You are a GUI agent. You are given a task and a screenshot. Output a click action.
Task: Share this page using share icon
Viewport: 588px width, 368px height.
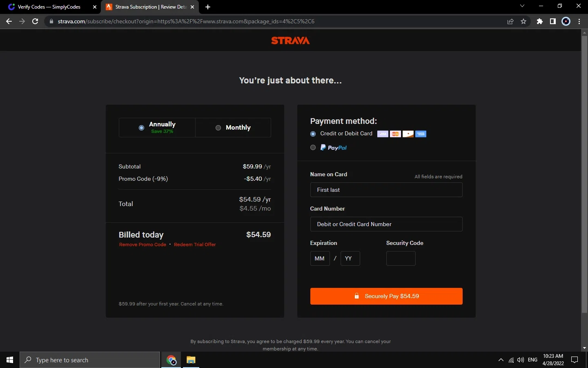coord(510,21)
